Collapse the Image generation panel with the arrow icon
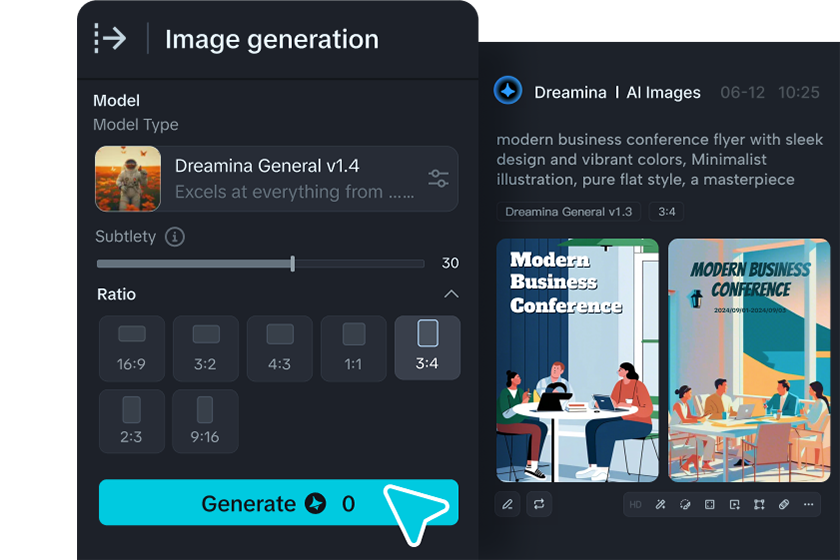Screen dimensions: 840x560 110,39
